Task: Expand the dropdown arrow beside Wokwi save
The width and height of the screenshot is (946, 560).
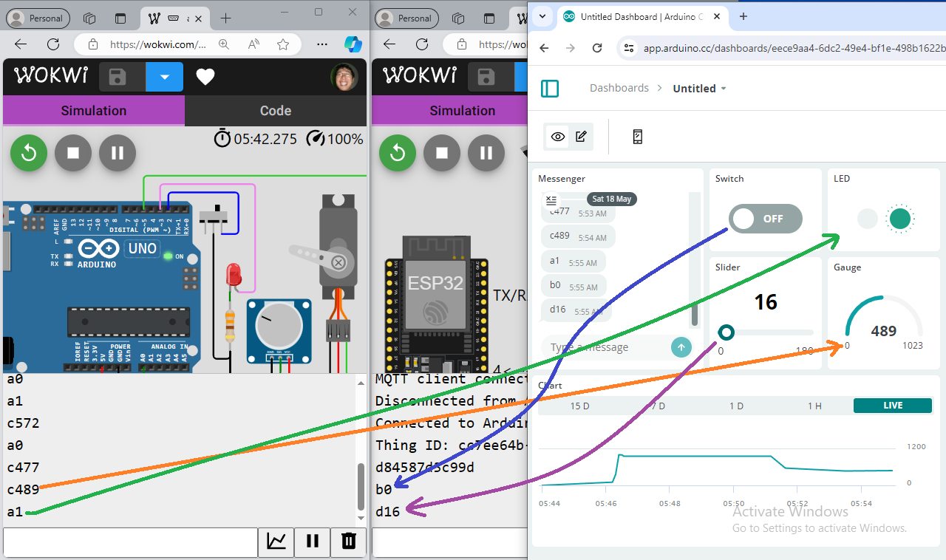Action: [165, 77]
